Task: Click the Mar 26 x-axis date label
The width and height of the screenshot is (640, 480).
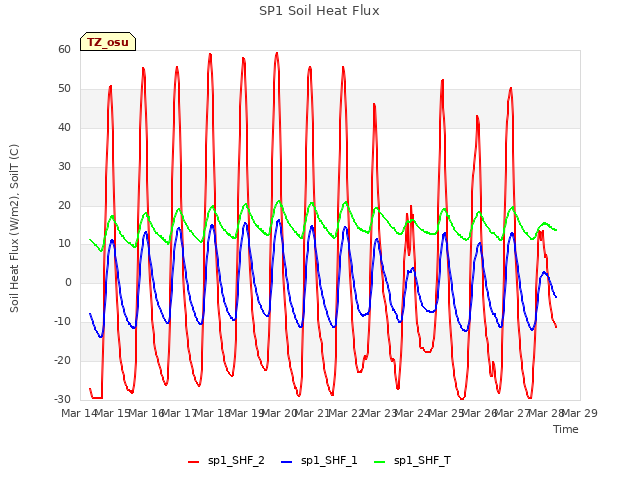Action: coord(479,413)
